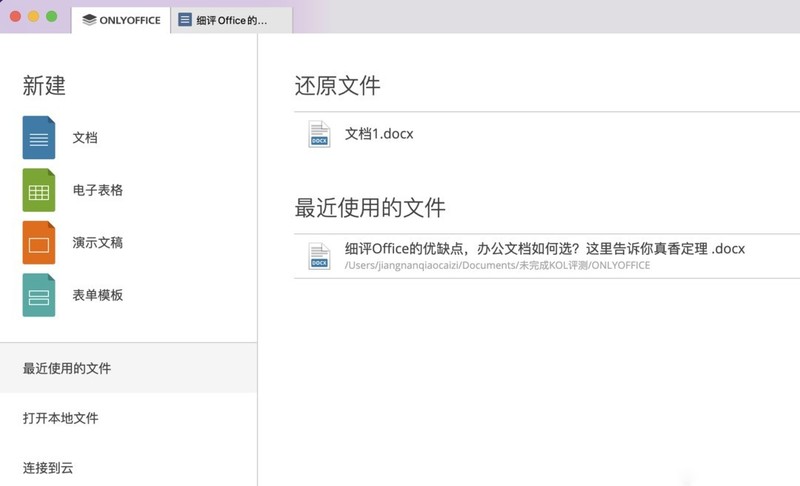Screen dimensions: 800x486
Task: Switch to the ONLYOFFICE home tab
Action: (x=121, y=20)
